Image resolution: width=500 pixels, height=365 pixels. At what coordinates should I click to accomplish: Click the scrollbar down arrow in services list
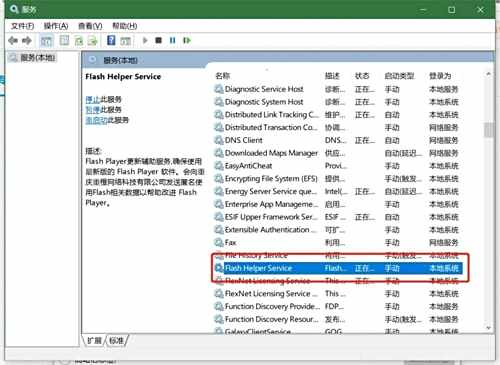click(x=488, y=328)
